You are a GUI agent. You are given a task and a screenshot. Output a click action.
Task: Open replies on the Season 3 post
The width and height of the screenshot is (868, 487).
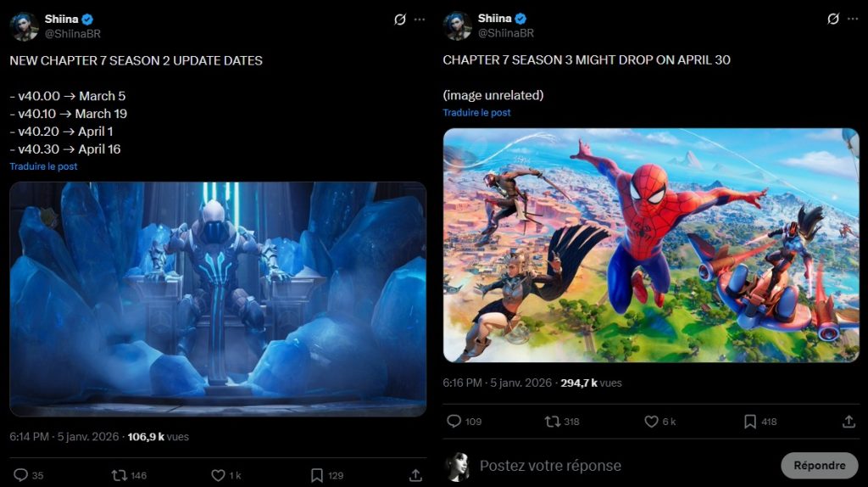tap(453, 421)
